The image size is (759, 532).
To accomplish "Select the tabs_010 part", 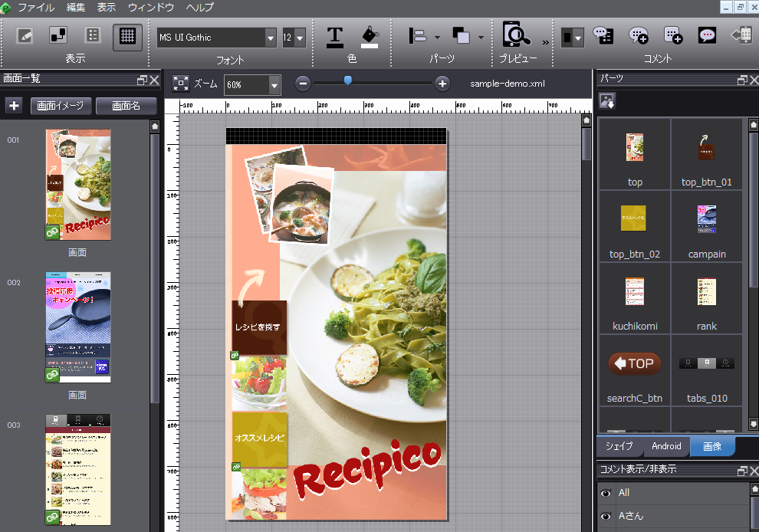I will pos(707,371).
